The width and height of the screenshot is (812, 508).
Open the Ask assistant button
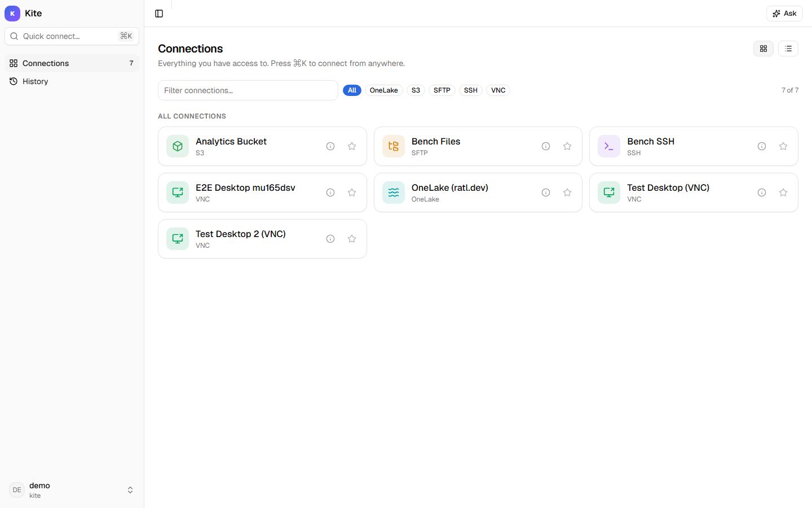tap(784, 14)
